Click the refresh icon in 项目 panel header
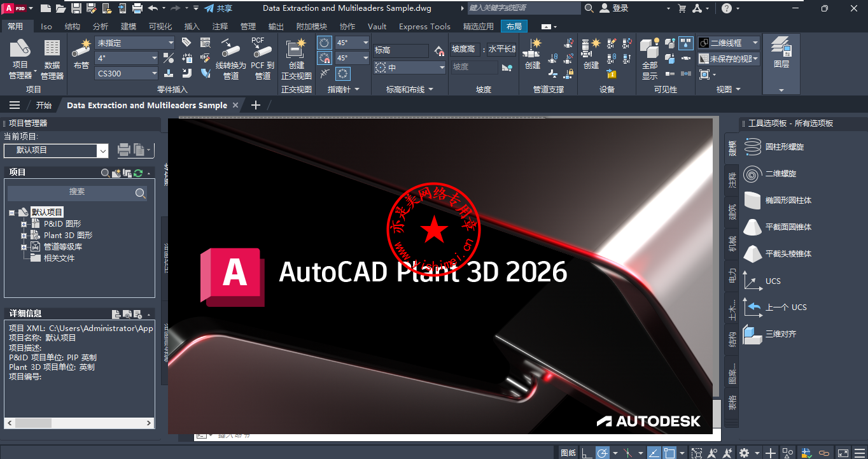The height and width of the screenshot is (459, 868). pos(137,173)
